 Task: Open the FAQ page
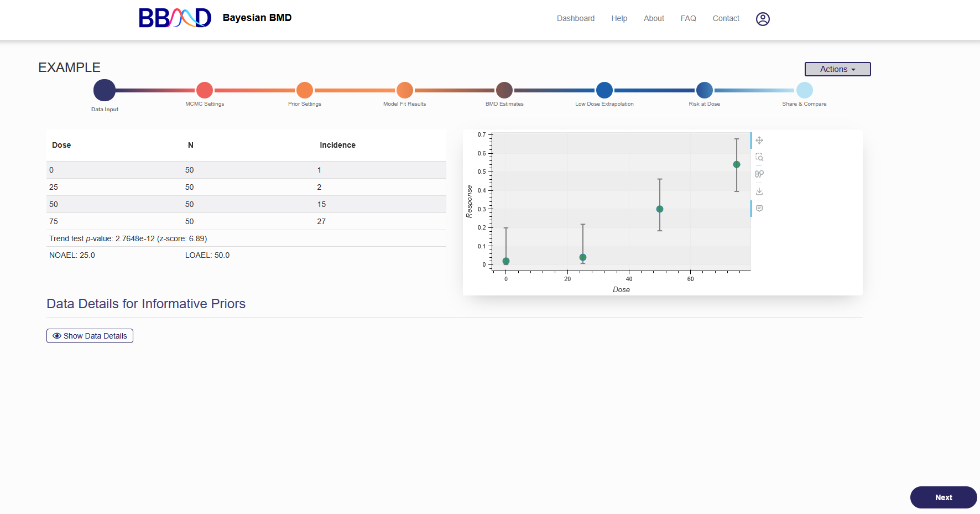point(688,18)
